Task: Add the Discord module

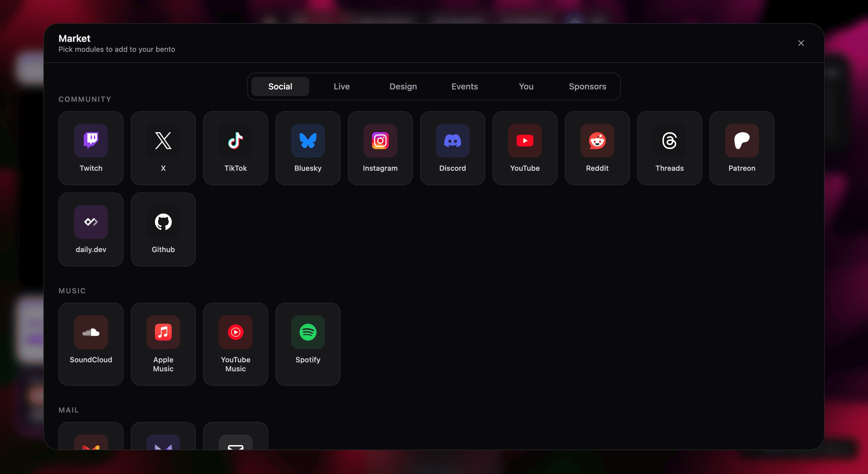Action: [452, 148]
